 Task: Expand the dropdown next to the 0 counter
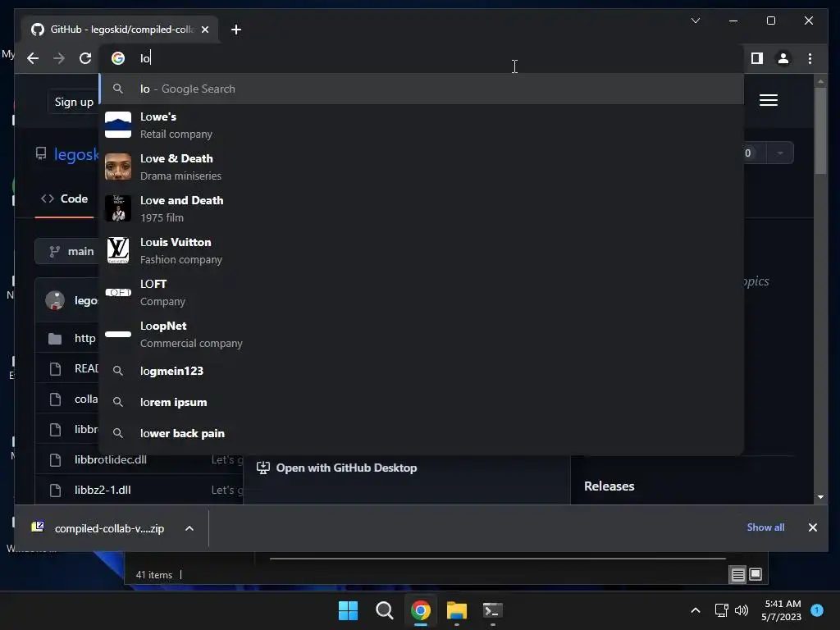tap(780, 153)
